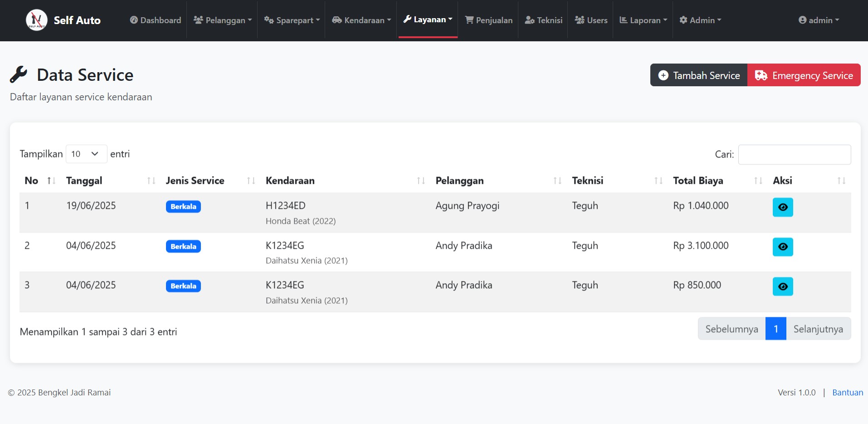Screen dimensions: 868x424
Task: Expand the Admin settings dropdown
Action: click(700, 20)
